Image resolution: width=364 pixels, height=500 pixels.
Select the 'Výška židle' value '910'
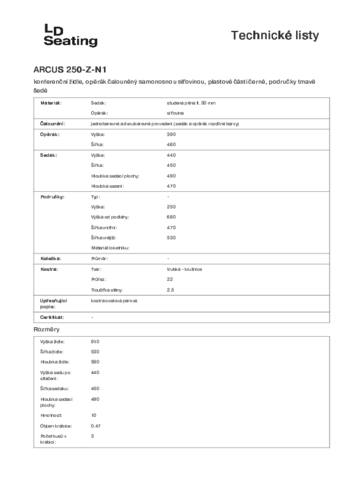[95, 342]
